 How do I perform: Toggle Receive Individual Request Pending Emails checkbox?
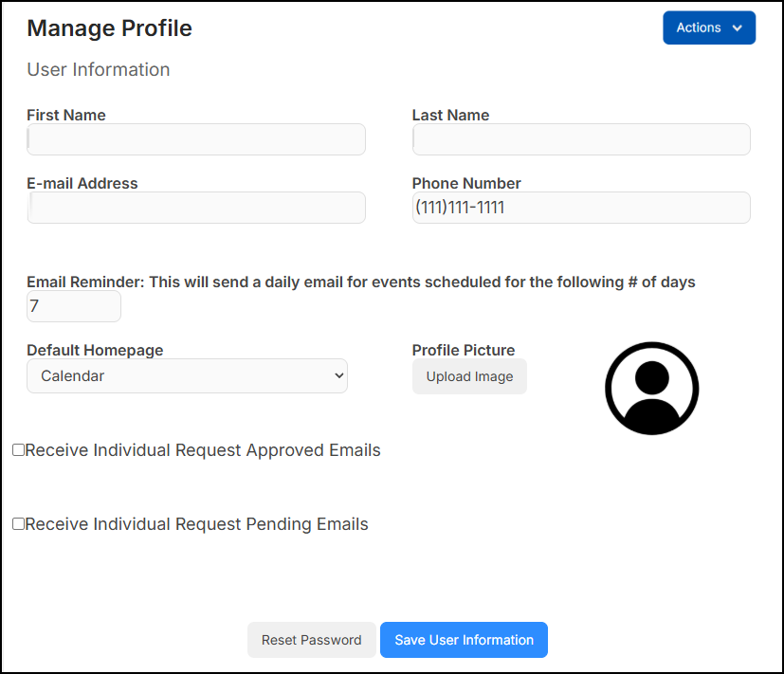tap(19, 523)
